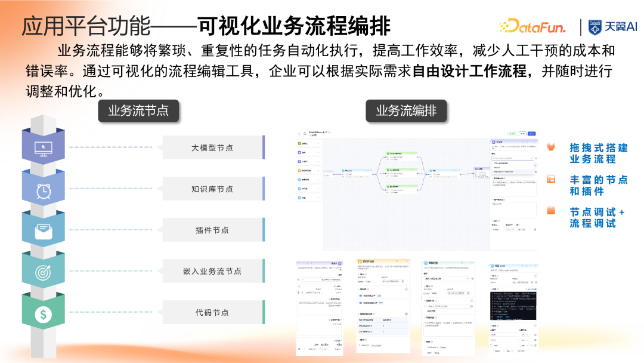Open the knowledge retrieval panel thumbnail with yellow header

(x=383, y=306)
